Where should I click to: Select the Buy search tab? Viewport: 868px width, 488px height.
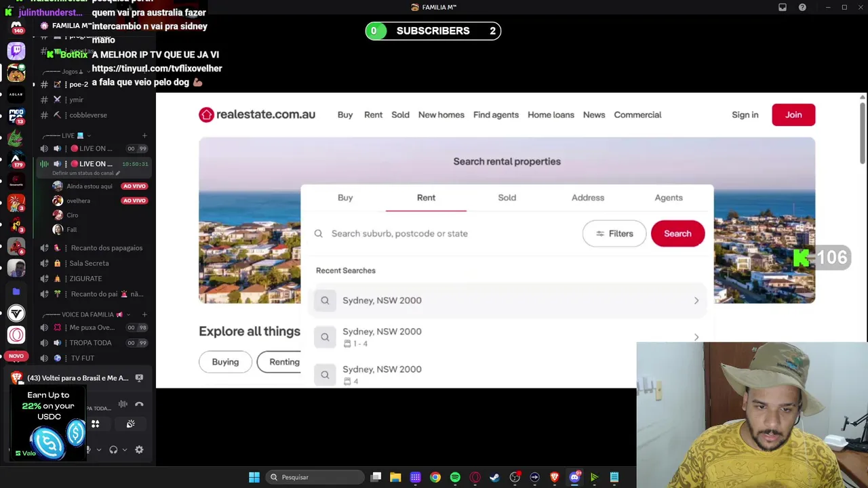click(x=345, y=197)
